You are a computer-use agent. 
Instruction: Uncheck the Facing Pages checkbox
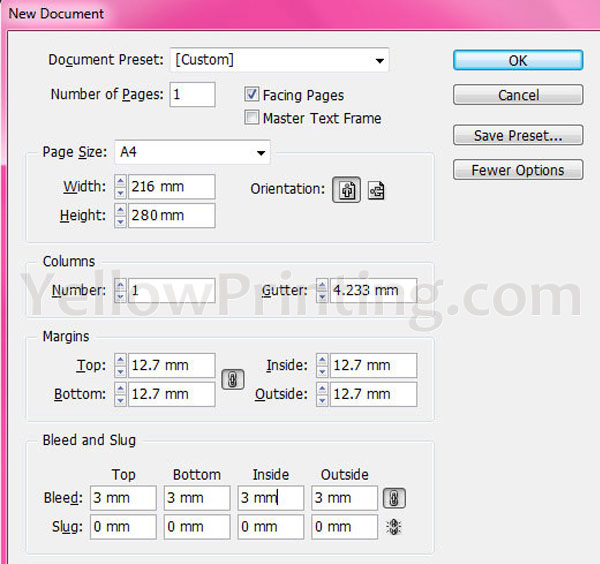click(x=252, y=95)
